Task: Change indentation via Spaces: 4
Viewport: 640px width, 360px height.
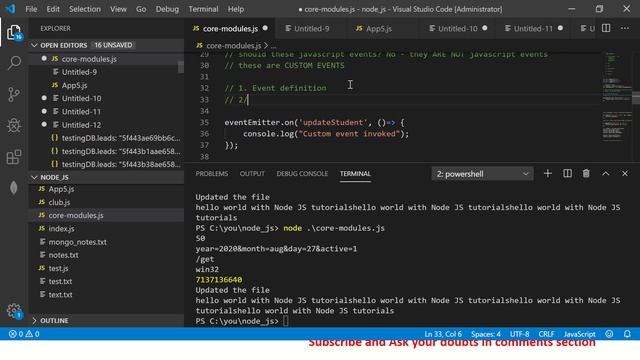Action: (486, 334)
